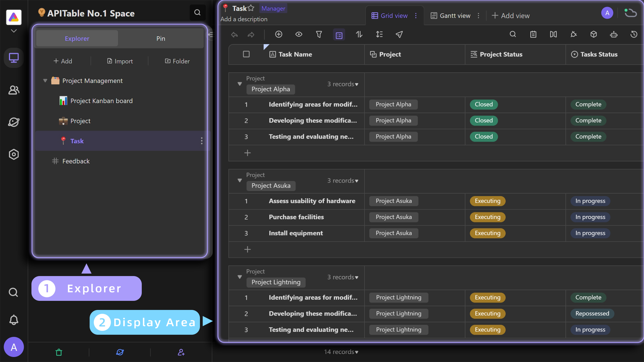The width and height of the screenshot is (644, 362).
Task: Expand Project Asuka group
Action: point(240,180)
